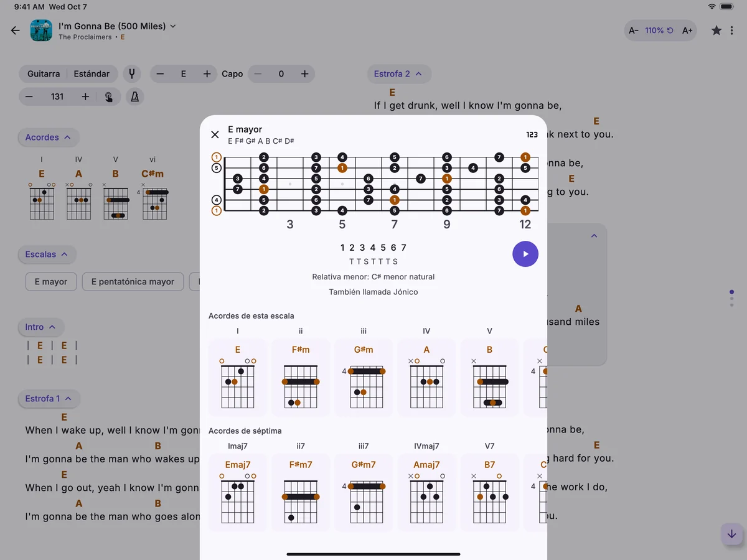Tap the tempo tap icon
This screenshot has height=560, width=747.
pyautogui.click(x=109, y=96)
